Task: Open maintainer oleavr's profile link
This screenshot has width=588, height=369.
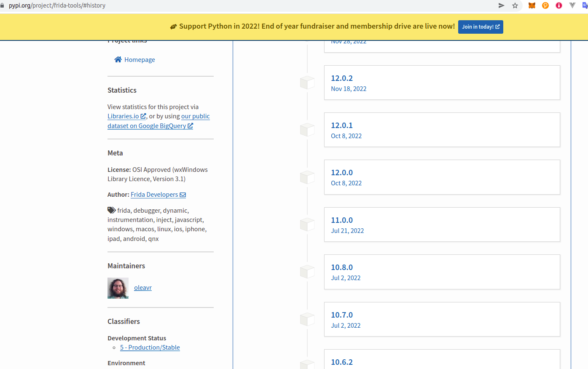Action: 143,288
